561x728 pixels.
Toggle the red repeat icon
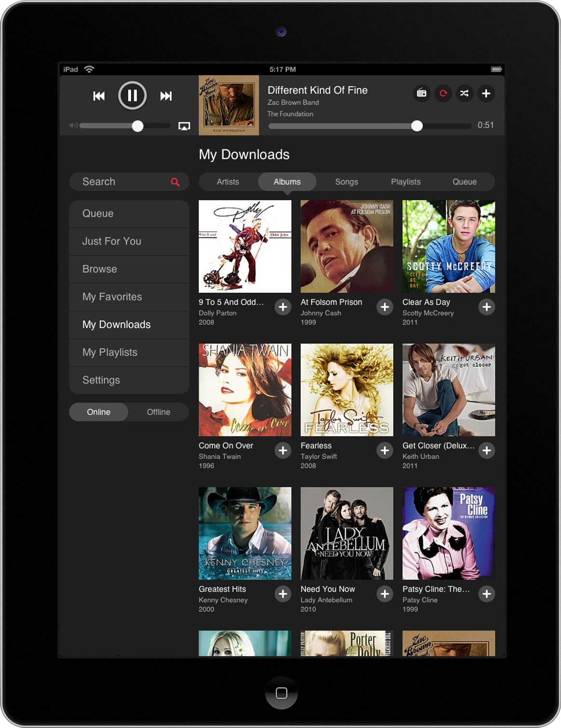[x=443, y=93]
